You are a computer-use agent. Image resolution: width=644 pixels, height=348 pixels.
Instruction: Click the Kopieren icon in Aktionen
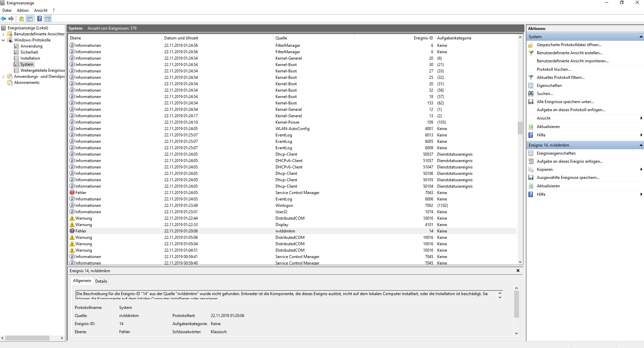pos(531,169)
